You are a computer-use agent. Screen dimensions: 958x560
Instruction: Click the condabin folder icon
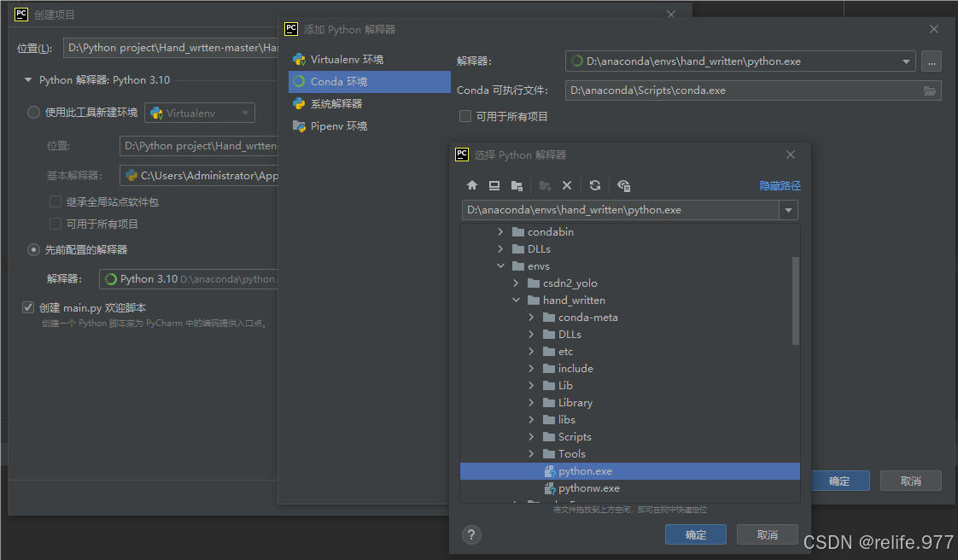click(x=519, y=232)
